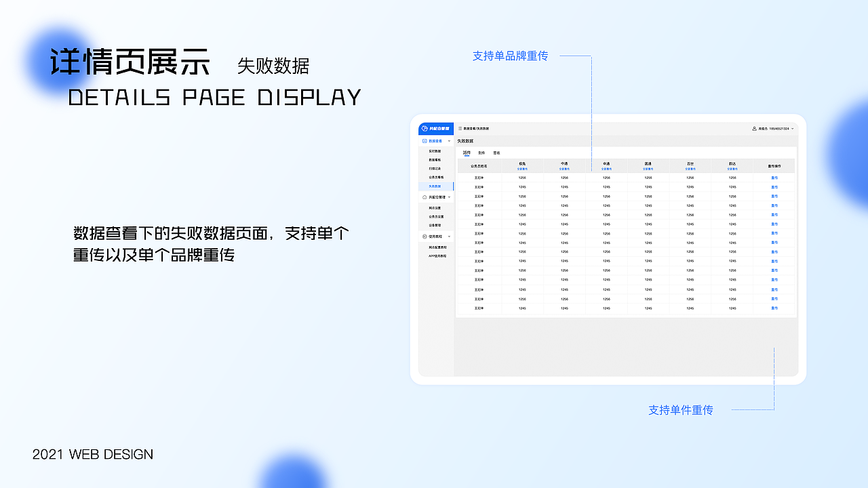Open the account dropdown beside 18646521324

[x=792, y=129]
